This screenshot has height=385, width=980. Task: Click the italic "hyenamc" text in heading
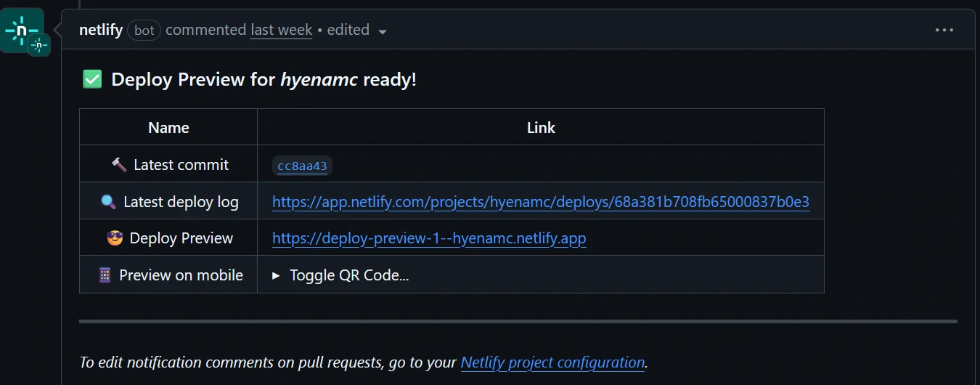319,79
